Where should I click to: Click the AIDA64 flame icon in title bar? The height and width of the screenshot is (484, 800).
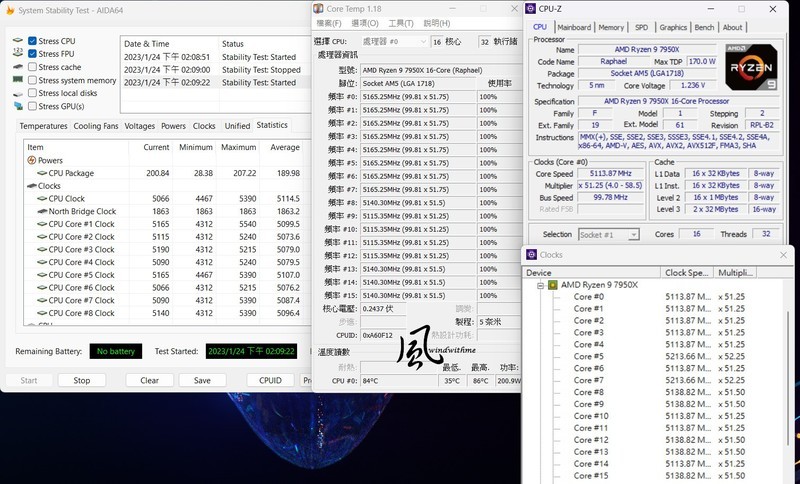click(x=10, y=10)
